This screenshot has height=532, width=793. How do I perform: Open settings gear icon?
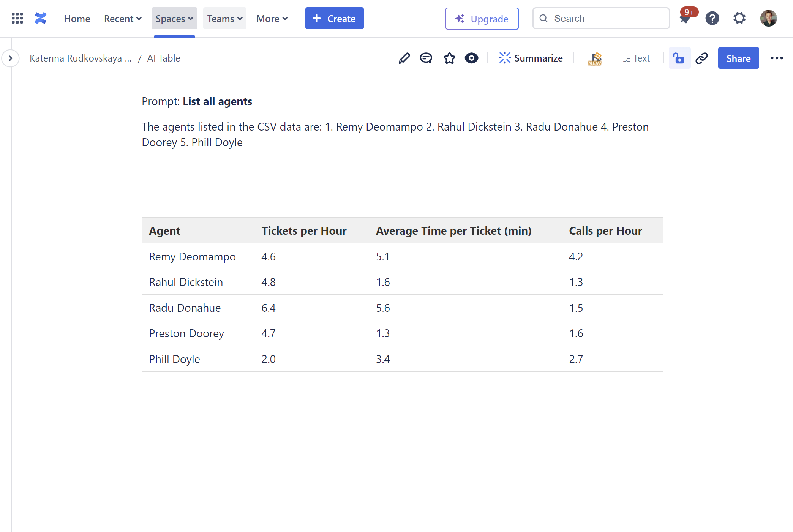pos(739,18)
